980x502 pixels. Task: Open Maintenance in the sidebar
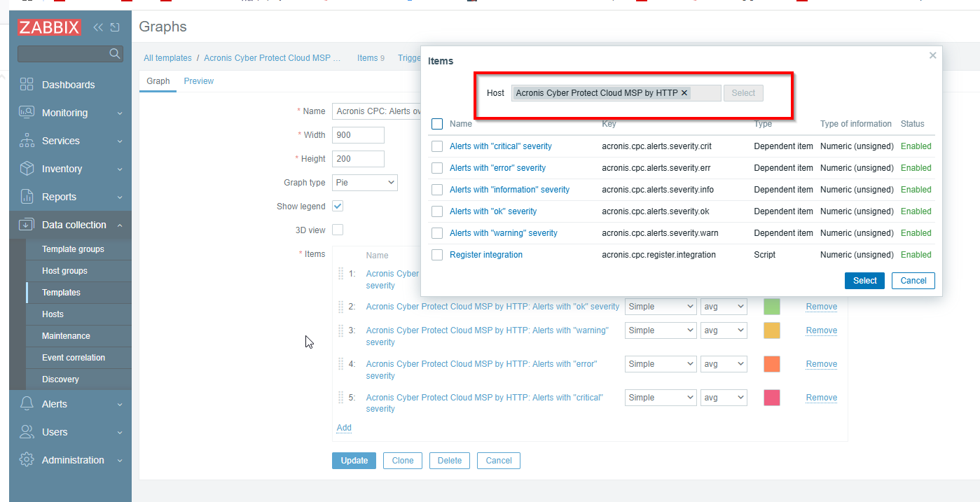pyautogui.click(x=66, y=336)
